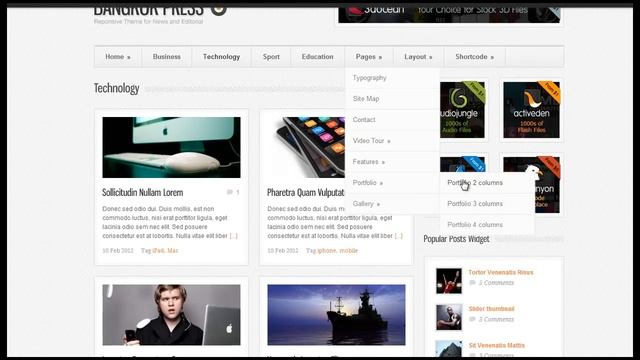This screenshot has height=360, width=640.
Task: Click the Slider thumbnail post image
Action: tap(449, 317)
